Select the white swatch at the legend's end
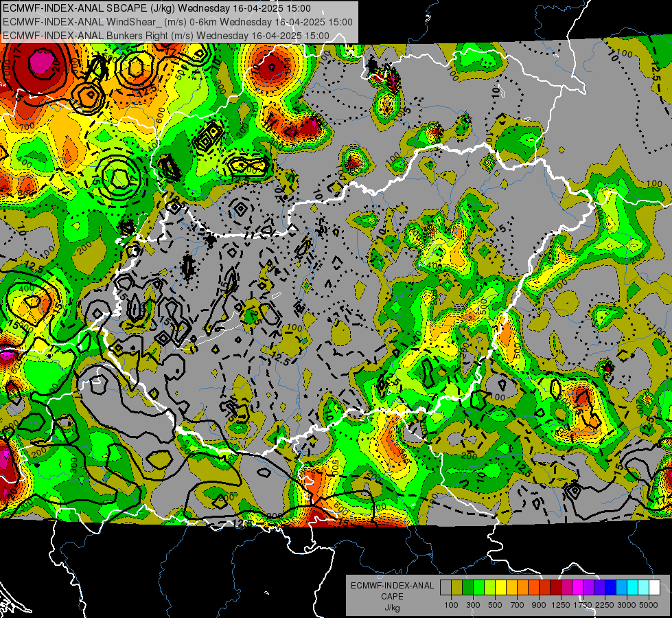Viewport: 672px width, 618px height. coord(654,588)
